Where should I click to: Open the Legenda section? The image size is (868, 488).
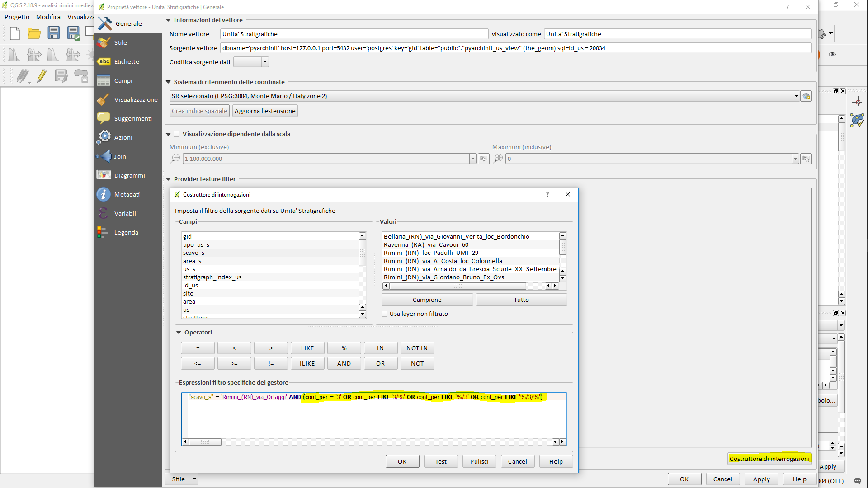(128, 232)
